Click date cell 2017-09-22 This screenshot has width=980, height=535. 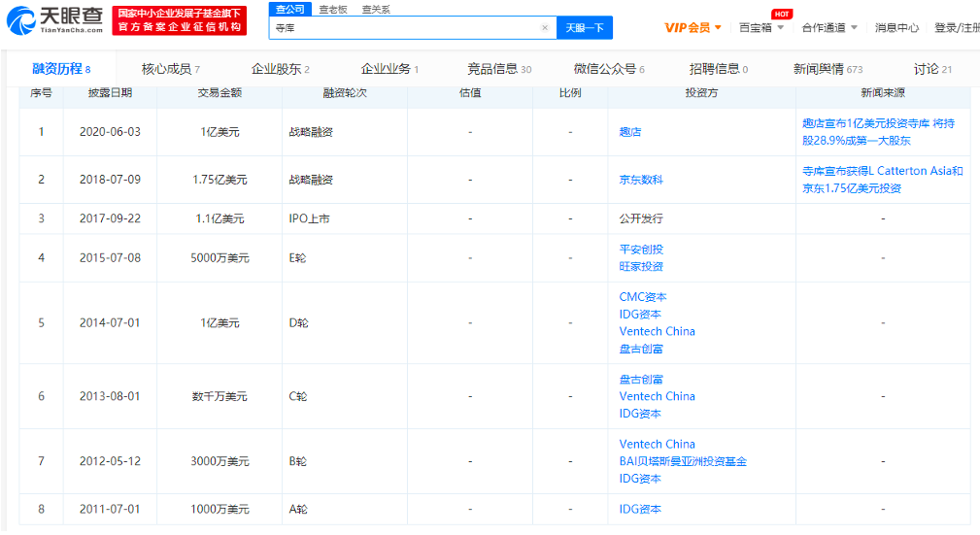[x=110, y=218]
